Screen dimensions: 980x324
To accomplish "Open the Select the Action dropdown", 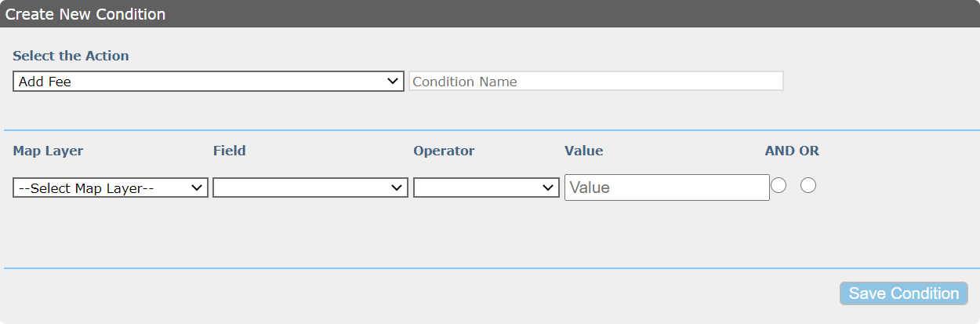I will pyautogui.click(x=209, y=82).
